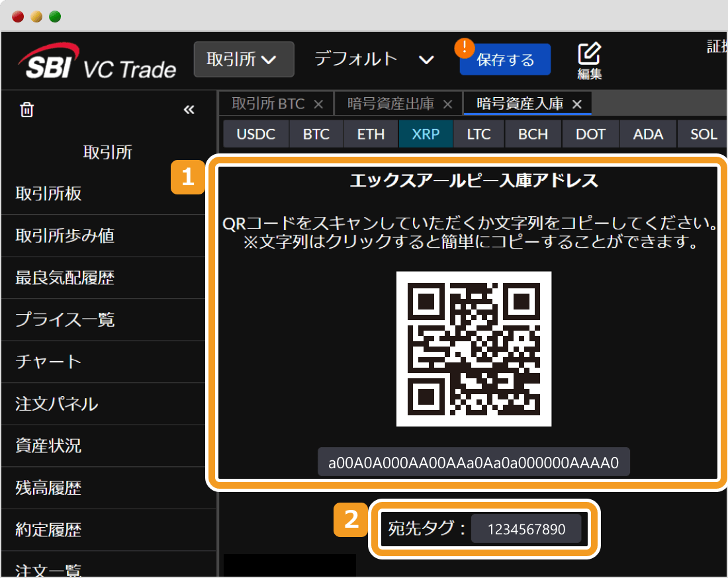Copy the XRP deposit address string

pyautogui.click(x=474, y=462)
